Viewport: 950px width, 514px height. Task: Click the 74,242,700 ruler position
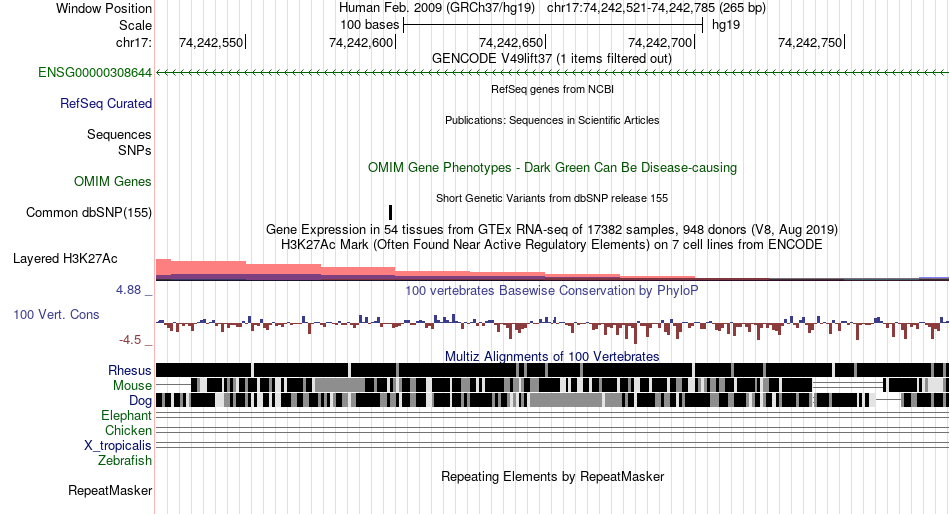660,42
